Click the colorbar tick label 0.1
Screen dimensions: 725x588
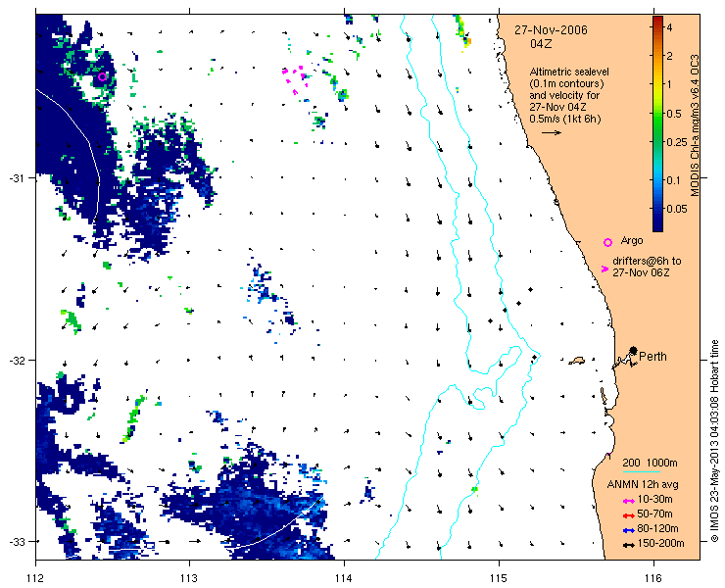[674, 180]
